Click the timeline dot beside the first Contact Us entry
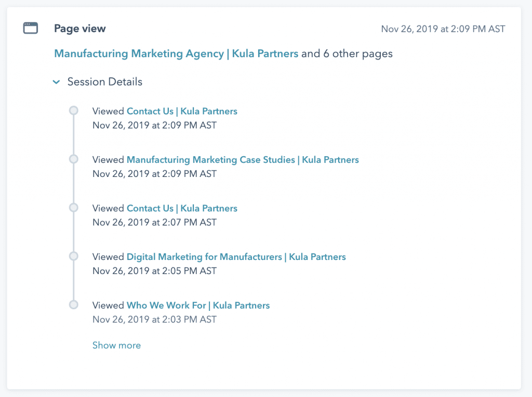The image size is (532, 397). pos(73,110)
